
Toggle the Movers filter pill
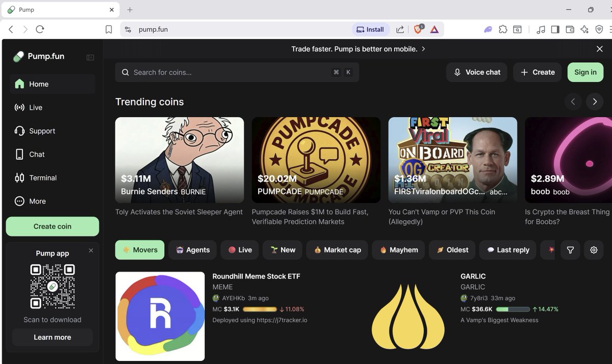click(x=140, y=250)
